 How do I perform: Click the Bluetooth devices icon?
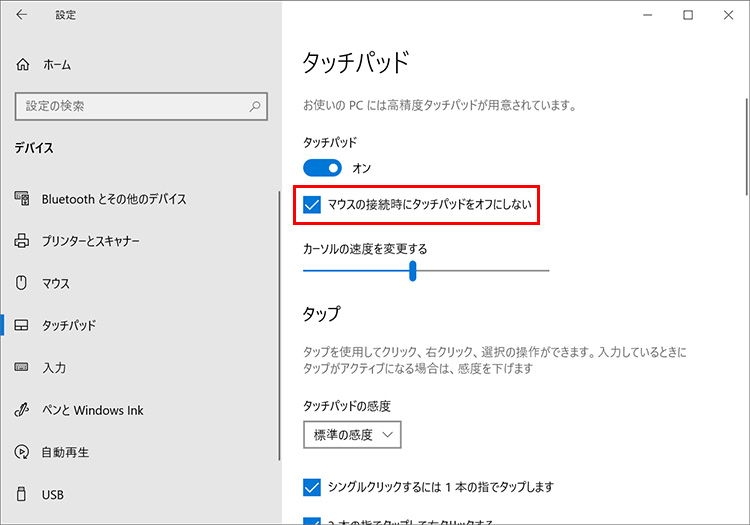coord(23,199)
